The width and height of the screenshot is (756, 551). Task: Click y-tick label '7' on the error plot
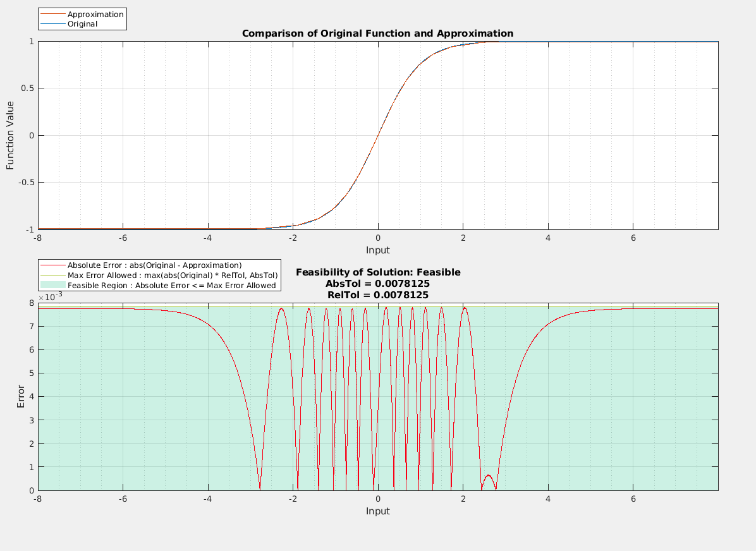point(32,326)
